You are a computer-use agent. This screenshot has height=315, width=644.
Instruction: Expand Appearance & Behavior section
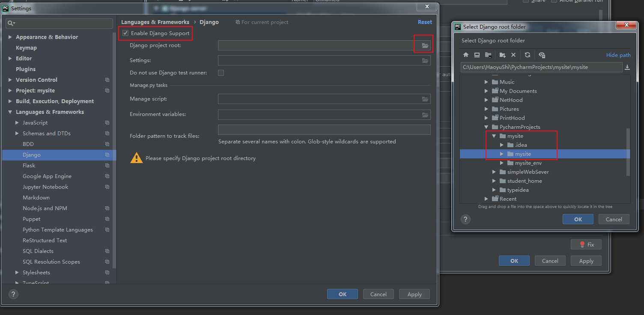point(10,37)
